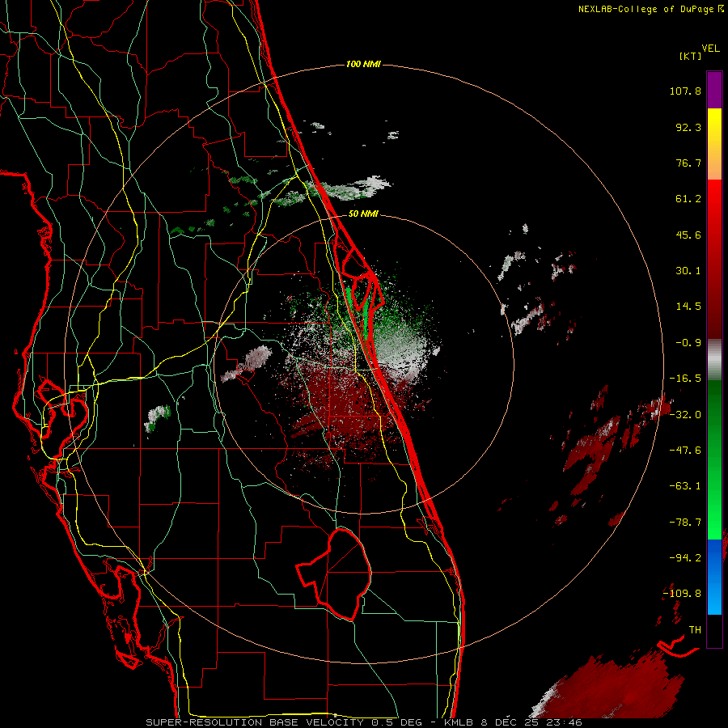Click the 30.1 velocity scale value
Image resolution: width=728 pixels, height=728 pixels.
point(688,271)
